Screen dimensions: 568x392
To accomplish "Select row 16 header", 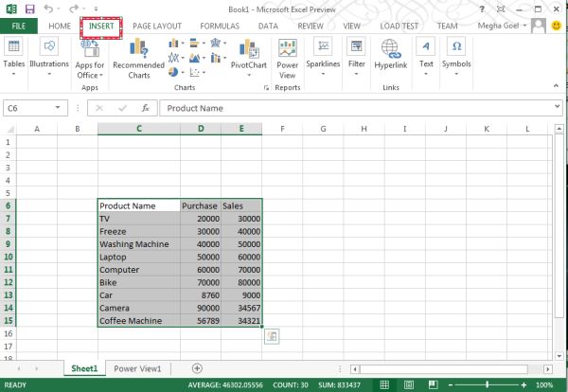I will coord(8,333).
